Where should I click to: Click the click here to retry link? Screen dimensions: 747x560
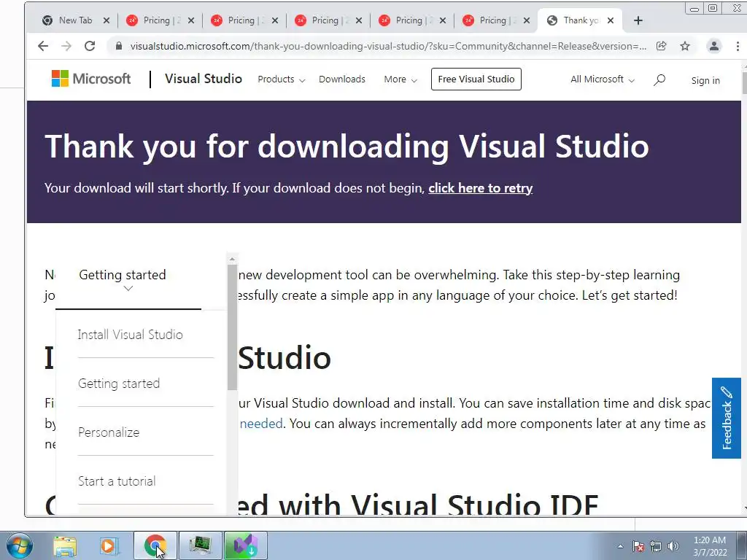480,188
